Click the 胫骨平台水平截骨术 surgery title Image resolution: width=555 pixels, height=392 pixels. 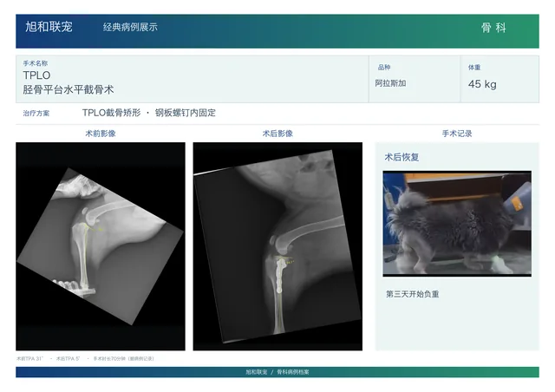tap(69, 89)
